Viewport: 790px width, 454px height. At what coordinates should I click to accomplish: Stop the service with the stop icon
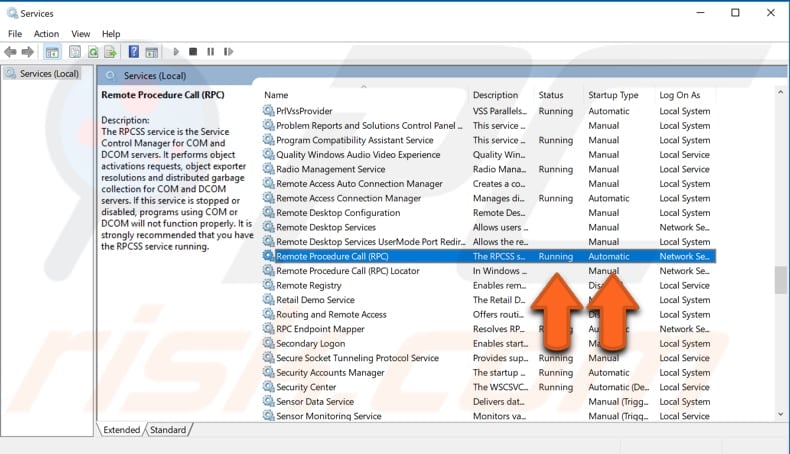[193, 51]
